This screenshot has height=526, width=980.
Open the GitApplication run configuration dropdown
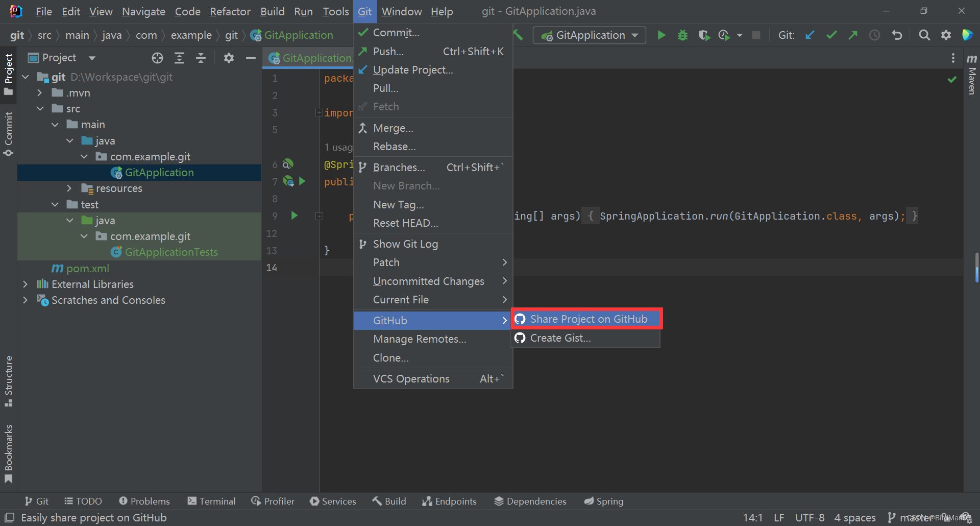point(590,35)
